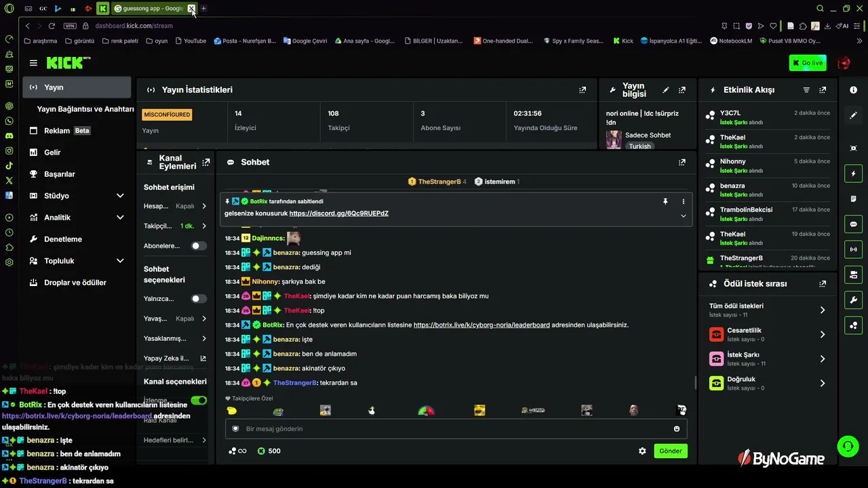Toggle the Abonelere chat access switch
This screenshot has width=868, height=488.
point(199,246)
